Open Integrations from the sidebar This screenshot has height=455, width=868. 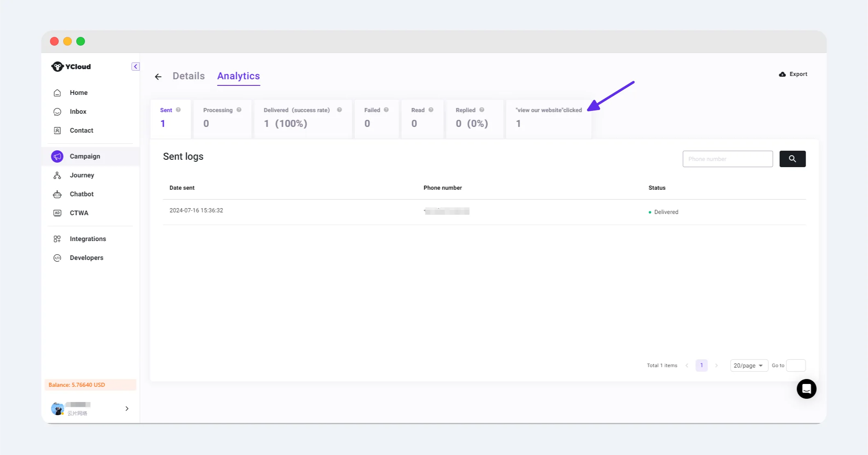point(87,239)
